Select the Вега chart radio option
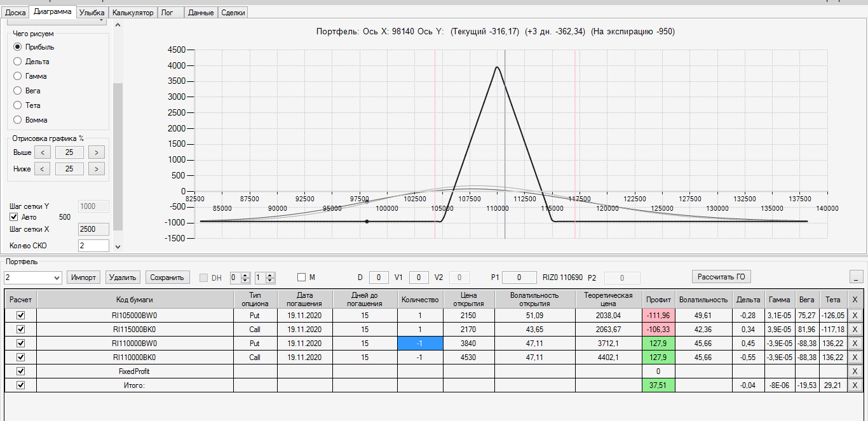This screenshot has width=868, height=421. tap(18, 91)
